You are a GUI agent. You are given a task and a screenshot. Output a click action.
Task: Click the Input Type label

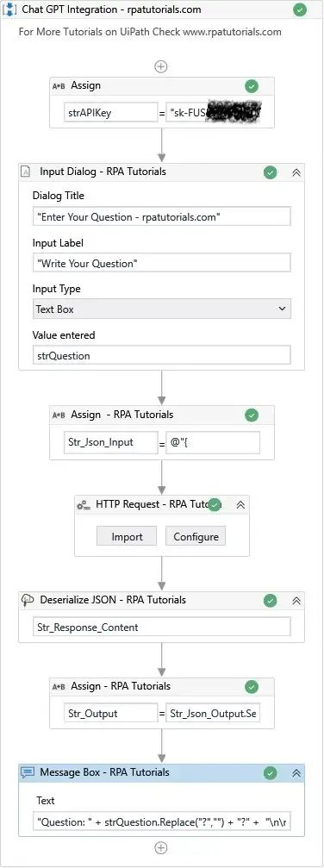tap(57, 289)
